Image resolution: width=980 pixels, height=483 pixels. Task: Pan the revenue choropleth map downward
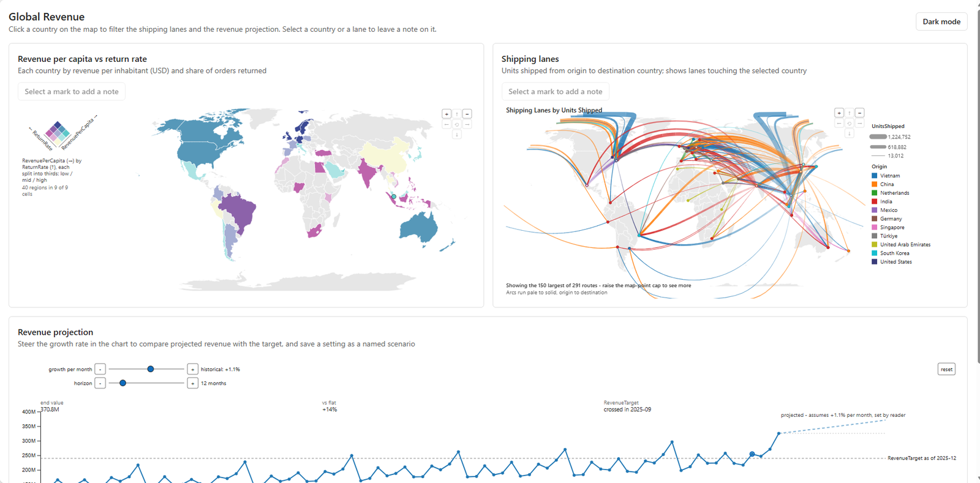[457, 134]
